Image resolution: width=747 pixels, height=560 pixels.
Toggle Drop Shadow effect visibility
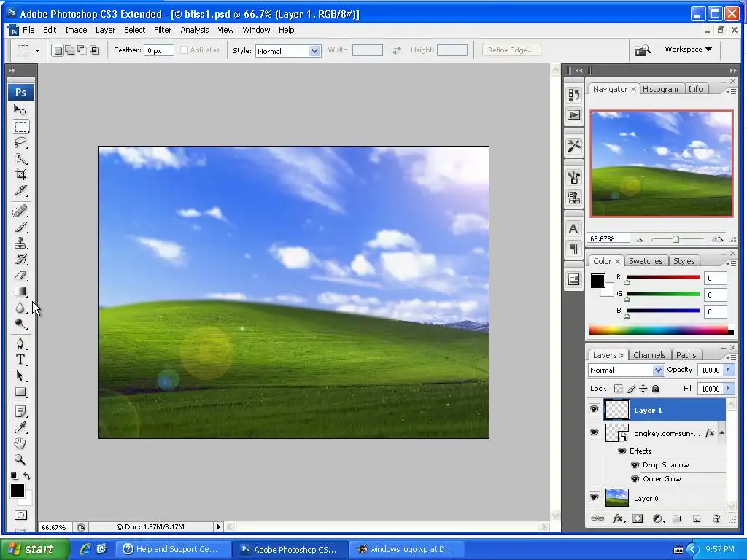point(635,464)
